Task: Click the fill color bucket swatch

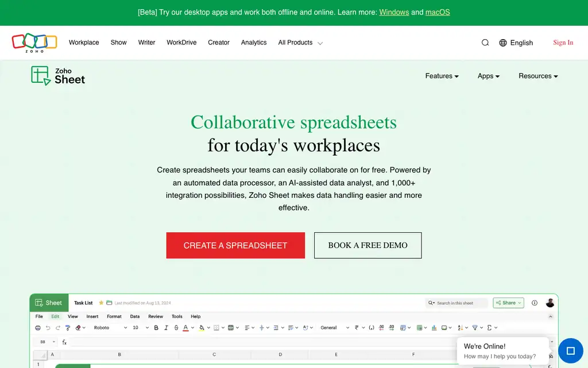Action: [202, 327]
